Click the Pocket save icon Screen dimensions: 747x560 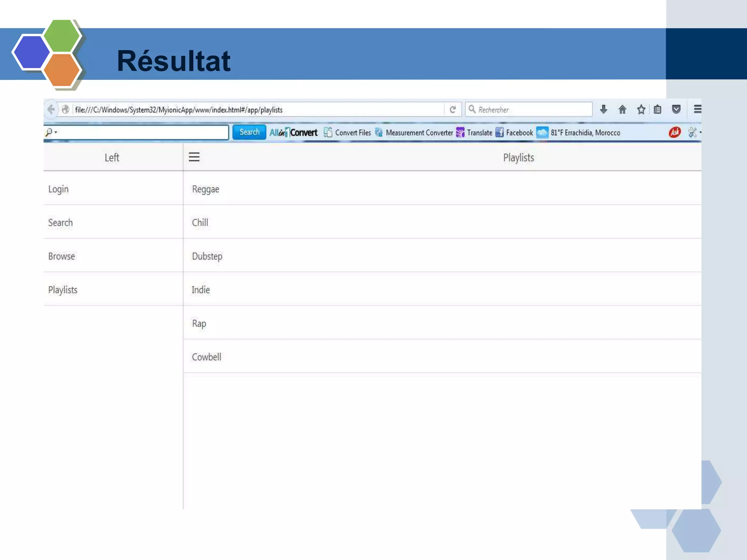click(676, 109)
